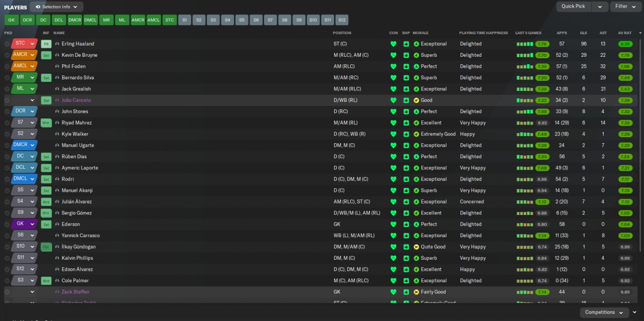Screen dimensions: 644x321
Task: Click the Set badge next to Rúben Dias
Action: pyautogui.click(x=46, y=157)
